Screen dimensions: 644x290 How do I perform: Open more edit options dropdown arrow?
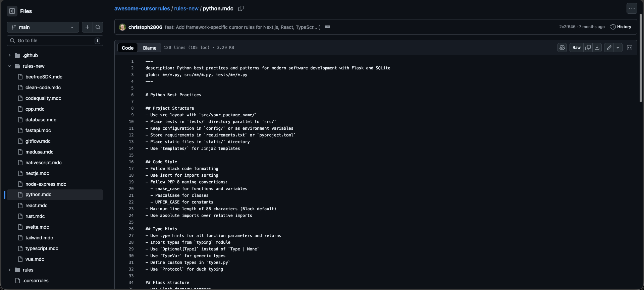[618, 48]
